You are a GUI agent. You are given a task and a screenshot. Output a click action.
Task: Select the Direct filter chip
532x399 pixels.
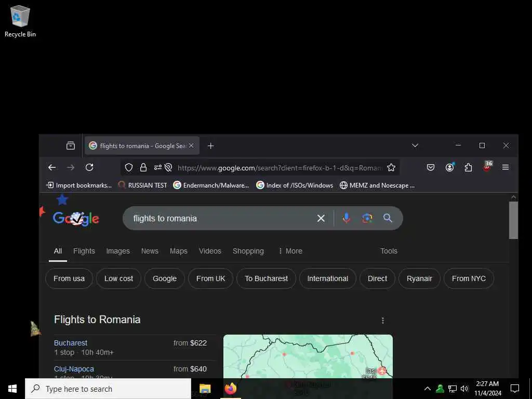(377, 278)
